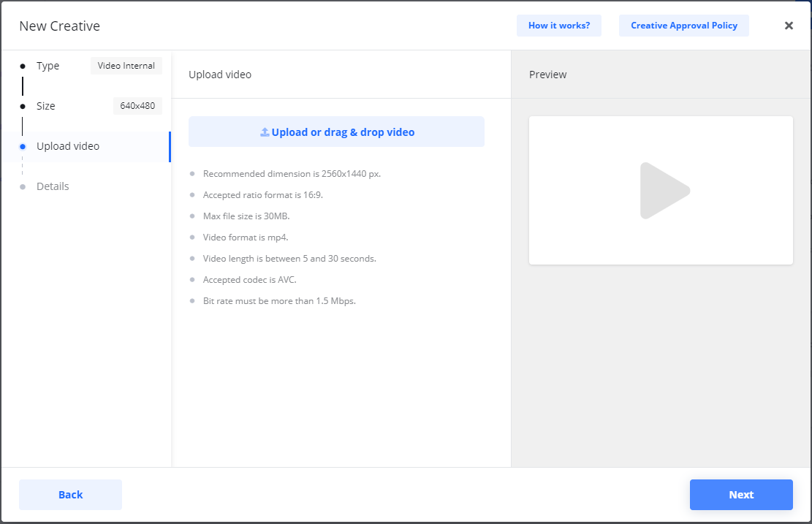Click the blue Upload video step dot

tap(23, 146)
